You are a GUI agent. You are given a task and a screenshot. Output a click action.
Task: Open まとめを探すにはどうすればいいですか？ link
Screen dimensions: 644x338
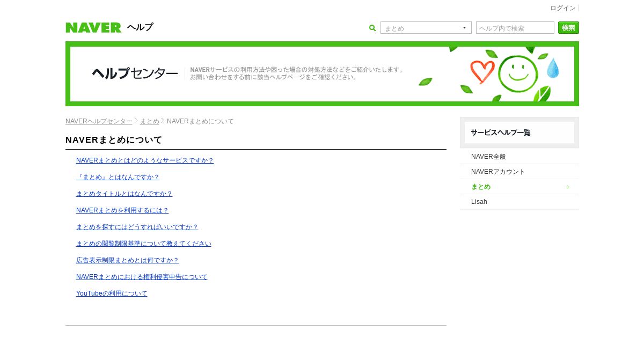pos(137,227)
